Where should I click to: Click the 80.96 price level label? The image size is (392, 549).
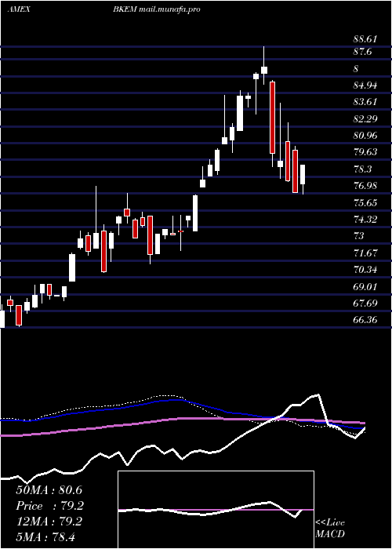[365, 135]
